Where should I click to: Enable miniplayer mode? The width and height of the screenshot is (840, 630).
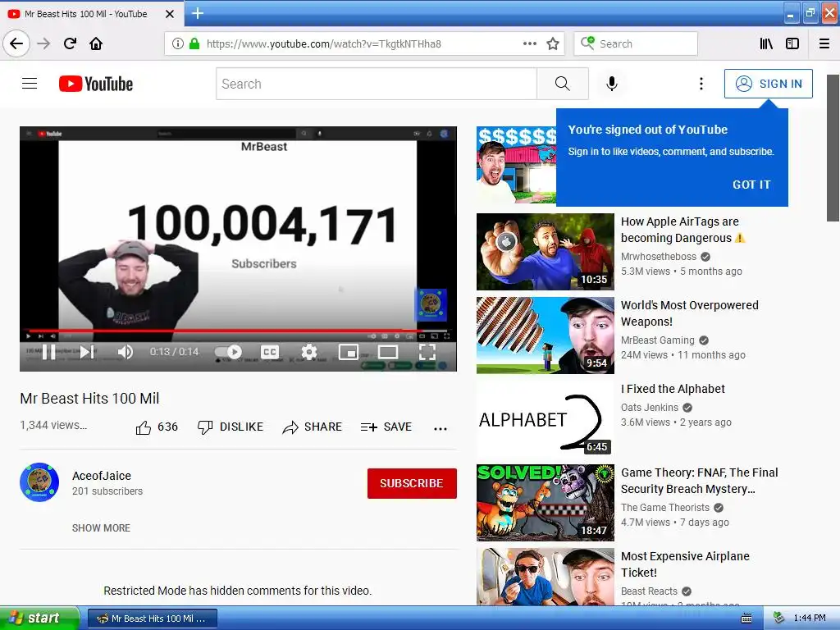(x=348, y=352)
